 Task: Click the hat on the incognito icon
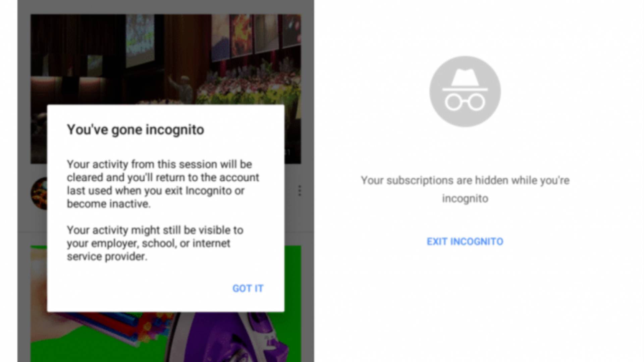465,80
